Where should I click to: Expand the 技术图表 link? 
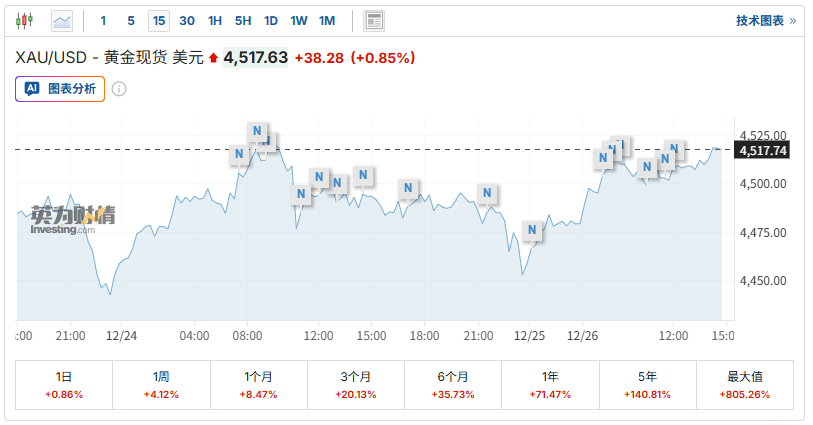click(x=766, y=20)
